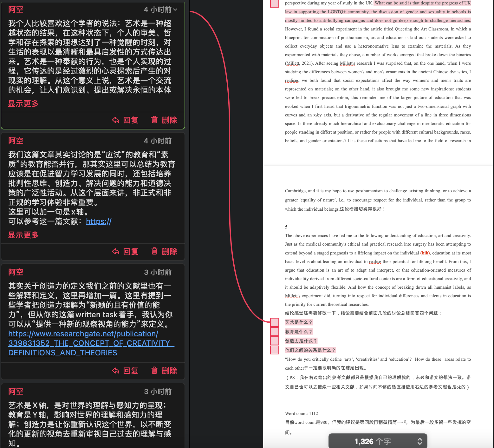The height and width of the screenshot is (448, 494).
Task: Expand the chevron beside first comment's 4 小时前
Action: pyautogui.click(x=175, y=10)
